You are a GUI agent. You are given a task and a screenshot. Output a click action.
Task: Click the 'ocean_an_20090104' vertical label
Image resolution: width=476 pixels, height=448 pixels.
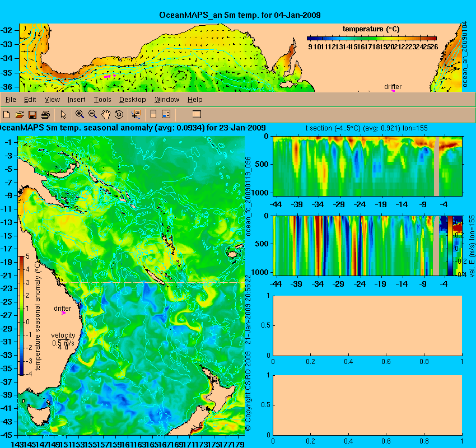(x=464, y=54)
